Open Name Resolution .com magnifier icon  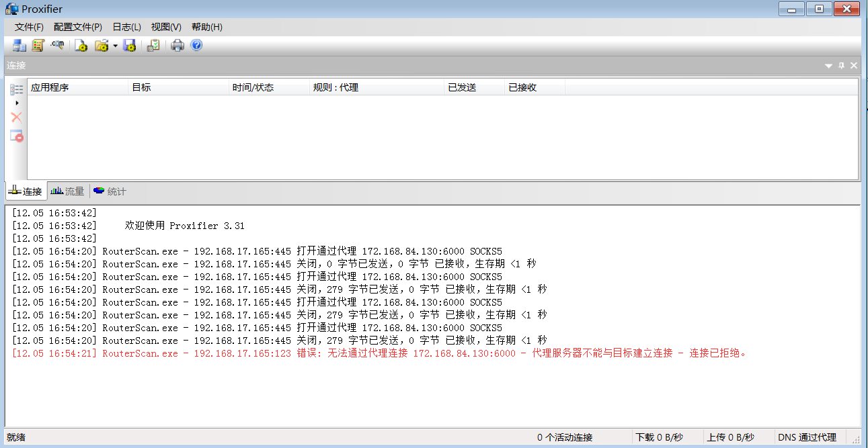click(x=57, y=46)
